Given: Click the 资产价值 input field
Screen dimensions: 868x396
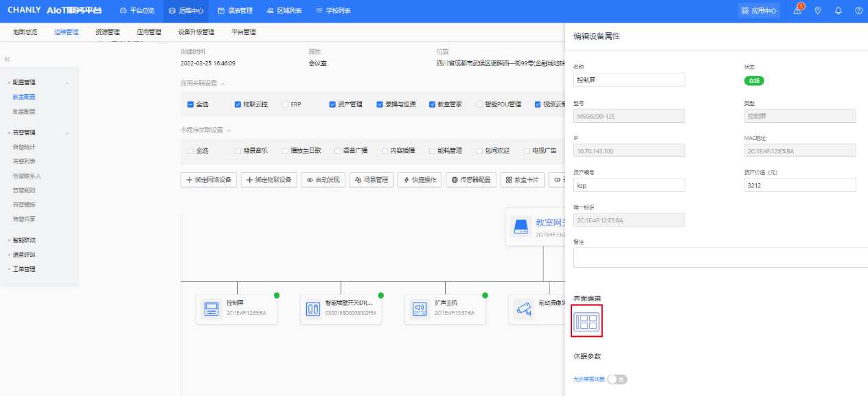Looking at the screenshot, I should [800, 185].
